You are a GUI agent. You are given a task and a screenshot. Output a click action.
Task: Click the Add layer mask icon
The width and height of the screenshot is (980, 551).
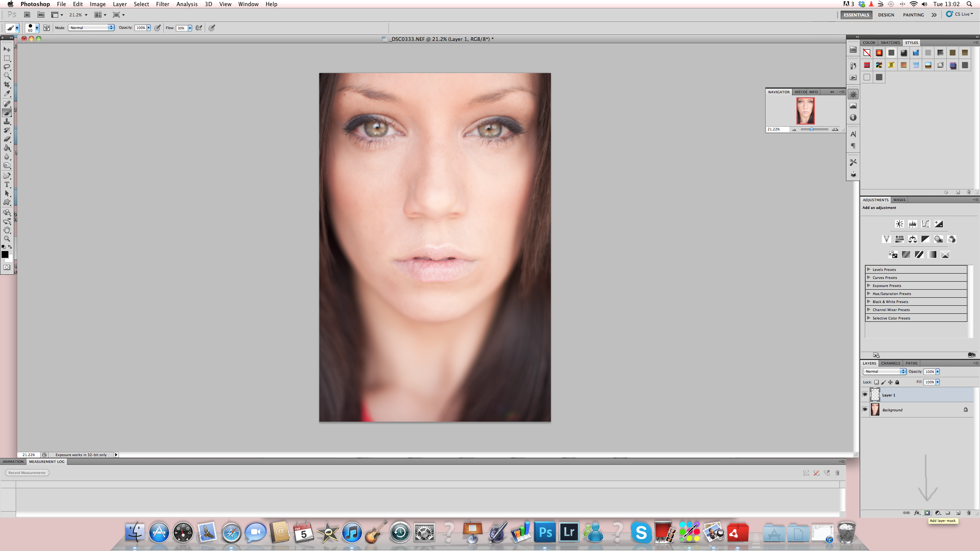click(927, 513)
